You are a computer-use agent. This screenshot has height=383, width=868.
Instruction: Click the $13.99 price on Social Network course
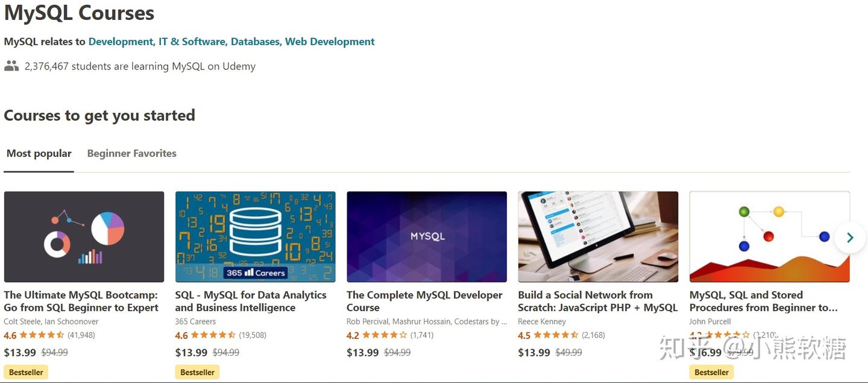pos(534,352)
